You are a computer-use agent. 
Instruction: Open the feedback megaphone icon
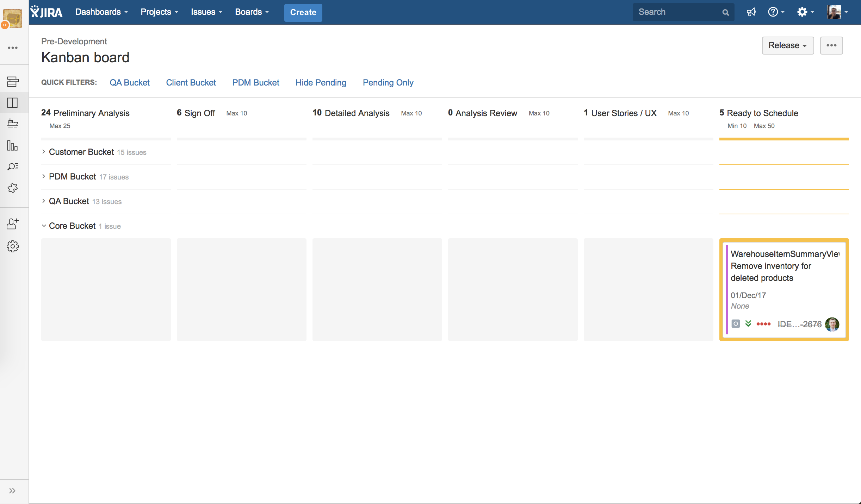pyautogui.click(x=751, y=12)
